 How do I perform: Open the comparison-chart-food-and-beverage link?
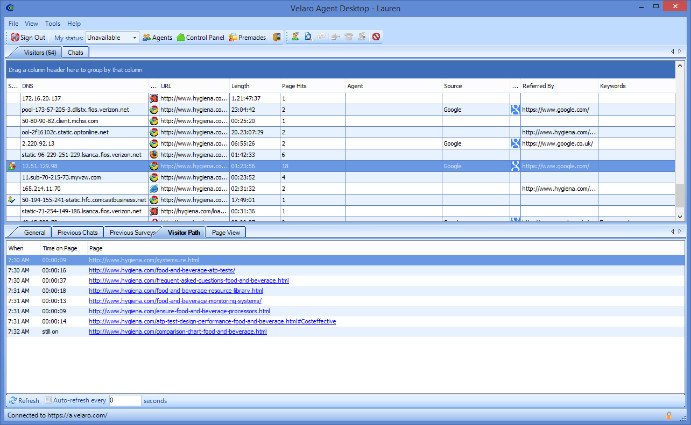tap(178, 332)
